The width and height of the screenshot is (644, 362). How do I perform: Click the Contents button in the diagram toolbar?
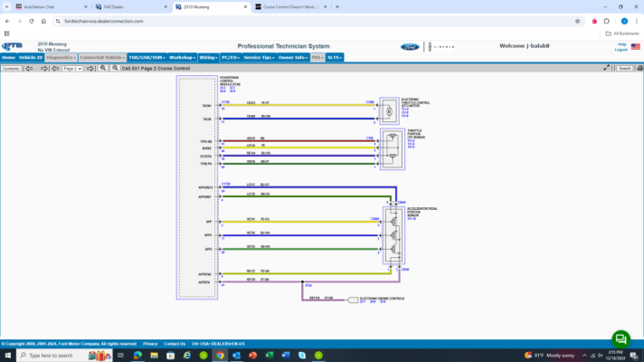point(11,69)
